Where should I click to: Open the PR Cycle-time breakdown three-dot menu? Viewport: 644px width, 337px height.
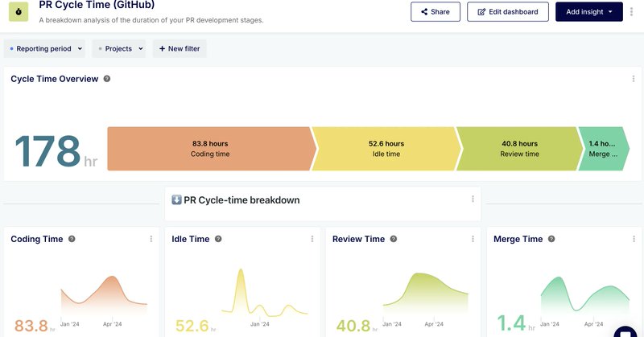[473, 199]
